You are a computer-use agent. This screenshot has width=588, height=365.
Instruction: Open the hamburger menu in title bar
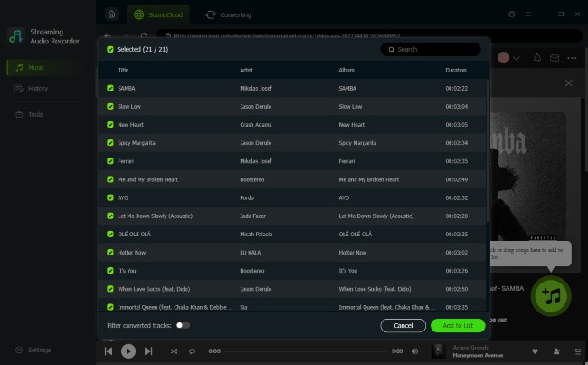click(528, 14)
